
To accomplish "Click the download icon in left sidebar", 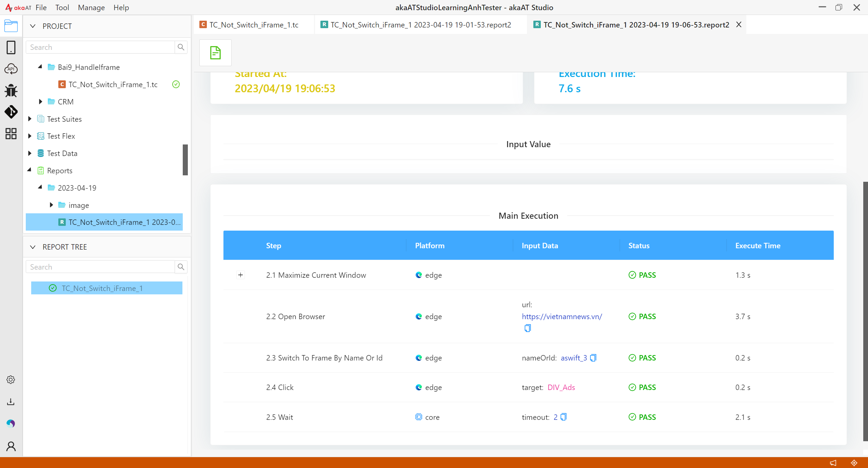I will (x=11, y=402).
